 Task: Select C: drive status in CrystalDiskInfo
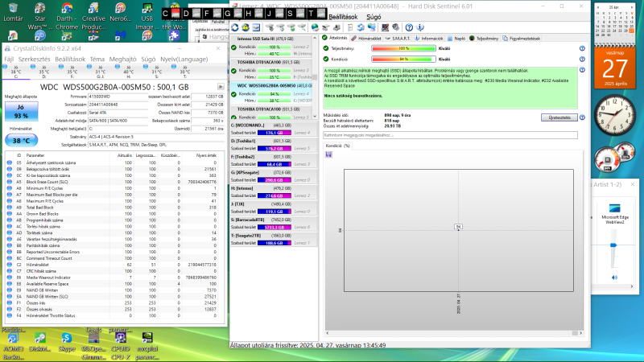16,70
